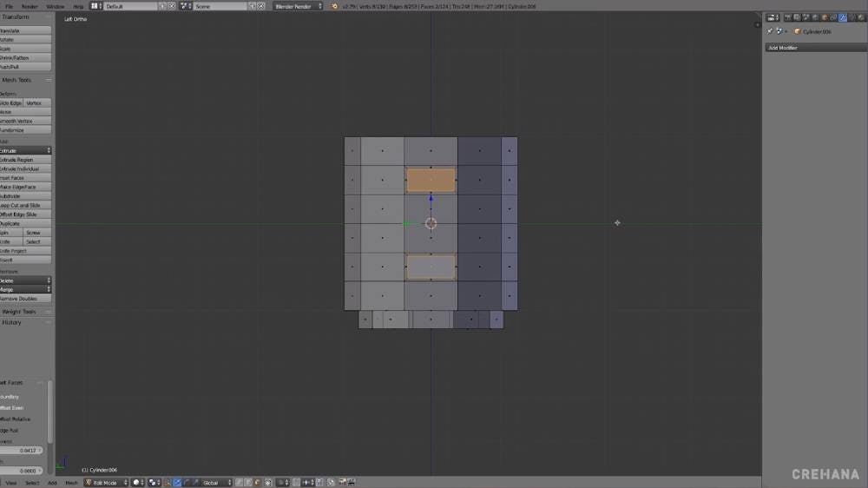Viewport: 868px width, 488px height.
Task: Open the Edit Mode selector dropdown
Action: coord(106,483)
